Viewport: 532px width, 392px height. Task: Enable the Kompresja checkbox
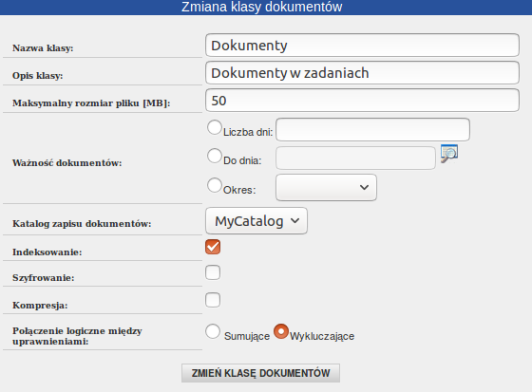(213, 300)
